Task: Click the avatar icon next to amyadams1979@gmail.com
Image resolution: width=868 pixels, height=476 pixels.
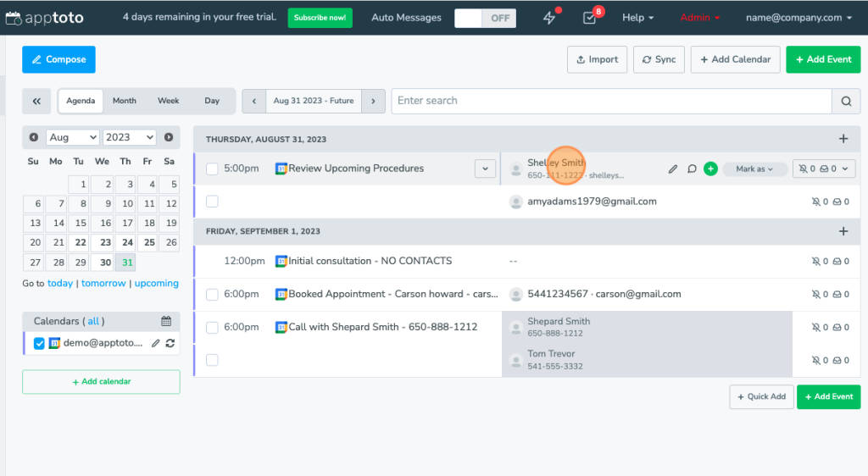Action: (515, 202)
